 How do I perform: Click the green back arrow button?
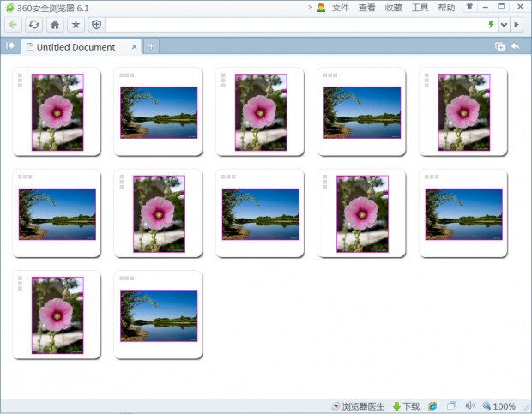coord(13,25)
